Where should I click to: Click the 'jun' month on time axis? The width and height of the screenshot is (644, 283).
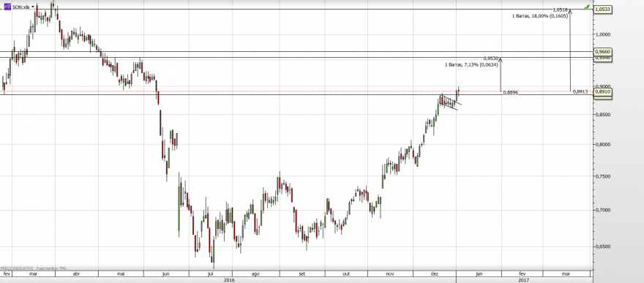pyautogui.click(x=165, y=273)
